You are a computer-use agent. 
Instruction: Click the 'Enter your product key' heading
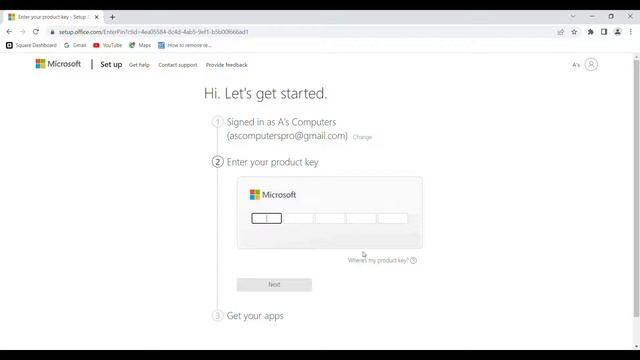(272, 162)
